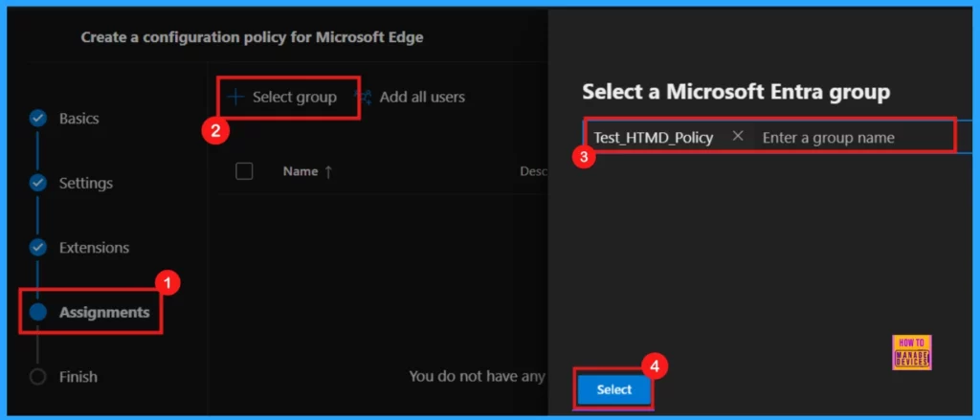Click the Basics completed checkmark icon
Screen dimensions: 980x420
[x=38, y=118]
